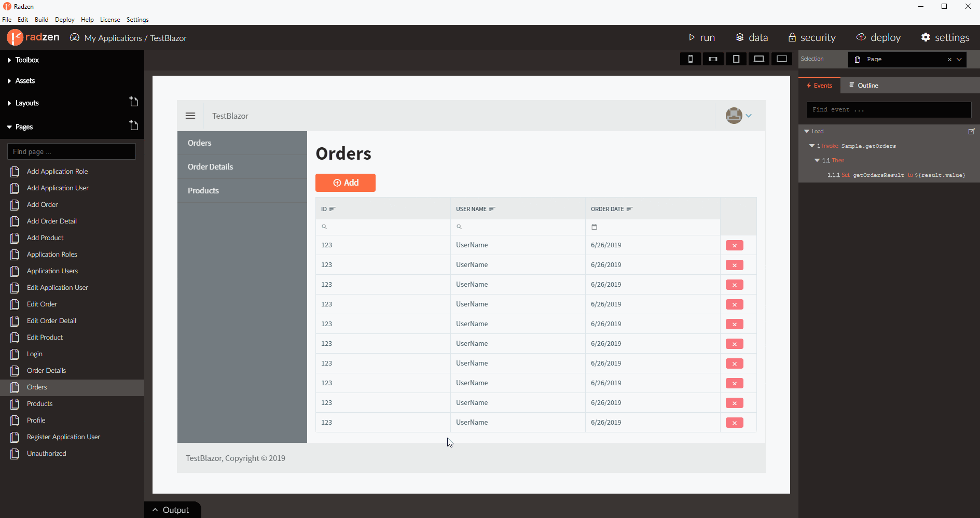Image resolution: width=980 pixels, height=518 pixels.
Task: Collapse the 1.1 Then node
Action: pos(817,160)
